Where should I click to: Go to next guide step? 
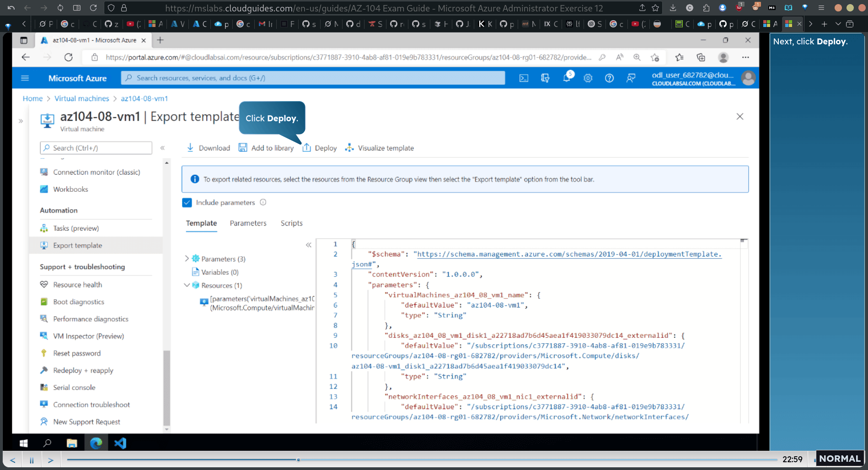51,460
